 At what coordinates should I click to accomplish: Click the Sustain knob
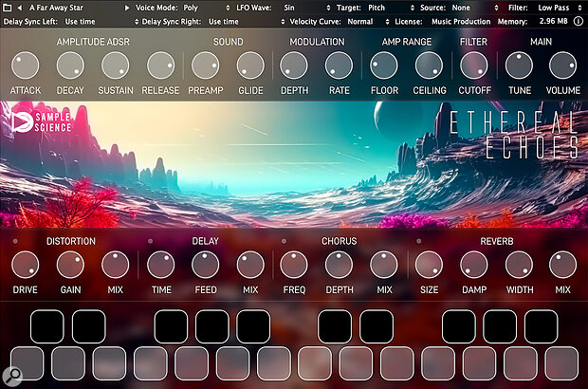click(x=115, y=65)
